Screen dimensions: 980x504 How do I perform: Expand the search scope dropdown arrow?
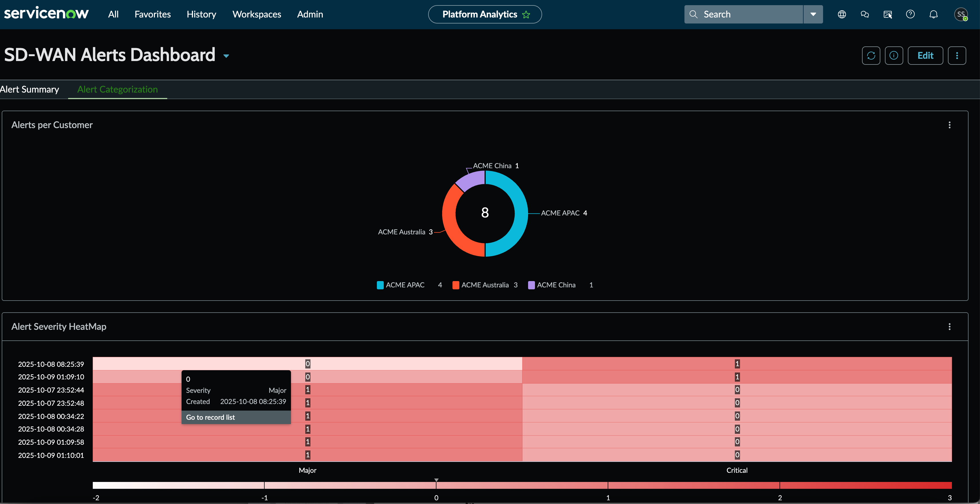point(813,14)
